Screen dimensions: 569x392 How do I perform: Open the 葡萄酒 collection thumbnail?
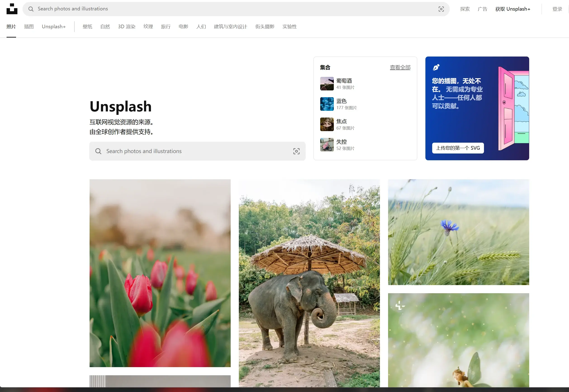(x=327, y=83)
